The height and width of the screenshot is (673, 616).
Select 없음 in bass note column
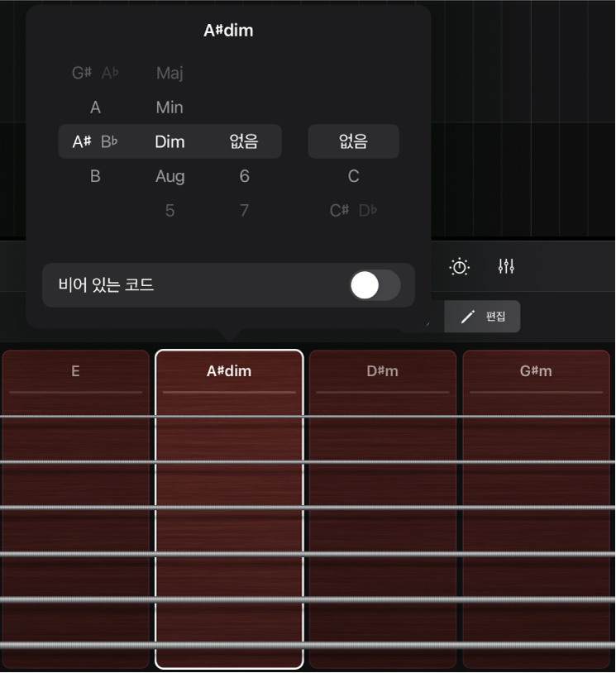(354, 141)
